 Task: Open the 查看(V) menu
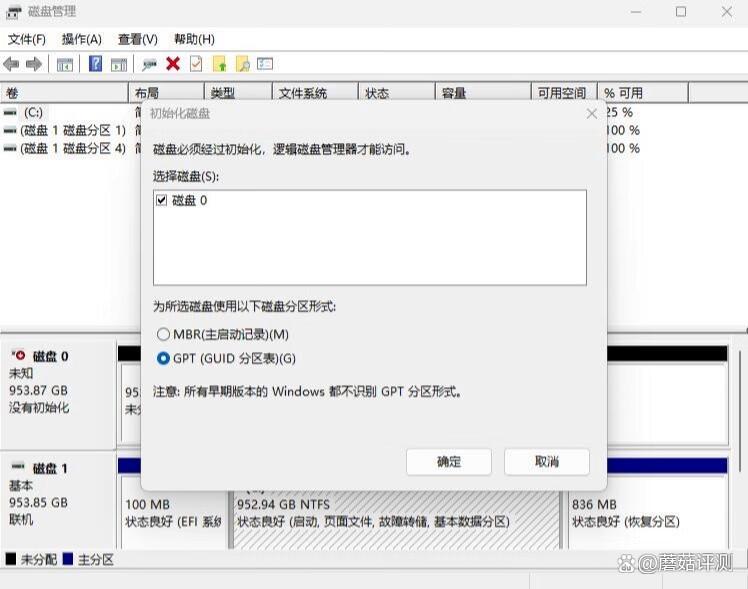tap(138, 39)
